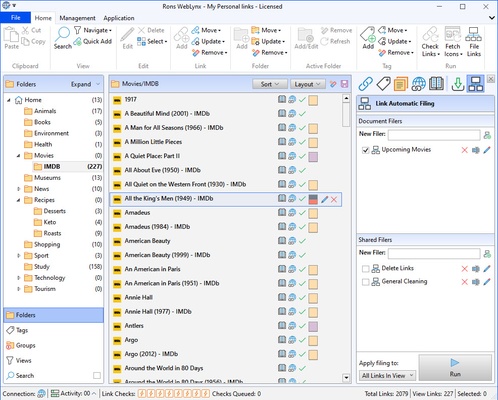Collapse the Movies folder
The image size is (498, 400).
point(19,156)
